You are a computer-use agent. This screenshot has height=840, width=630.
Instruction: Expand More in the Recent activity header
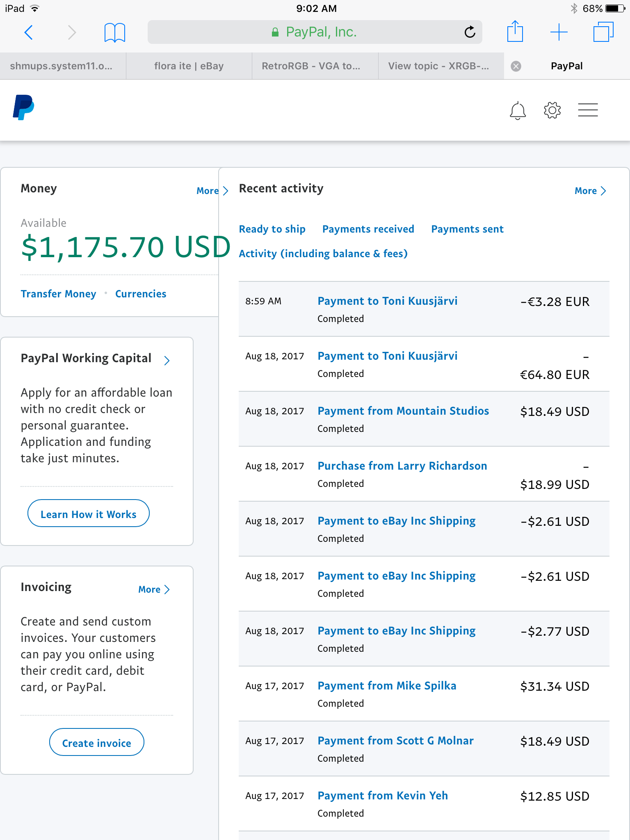click(590, 191)
